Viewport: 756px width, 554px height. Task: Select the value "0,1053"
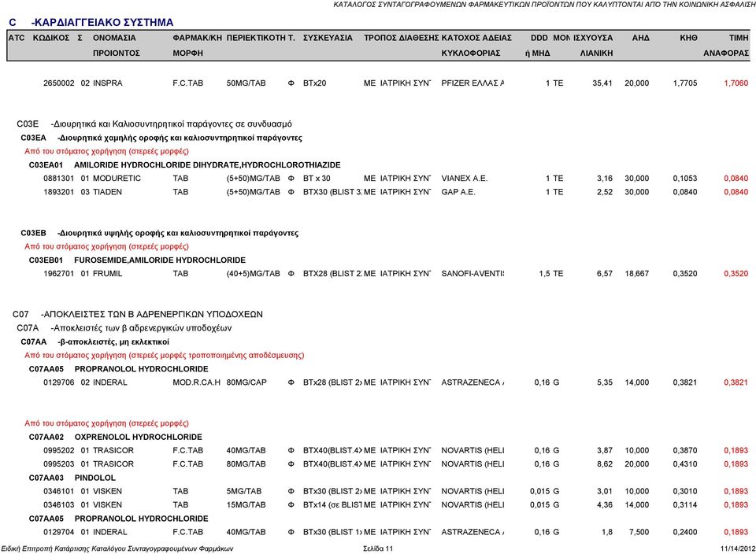[685, 179]
